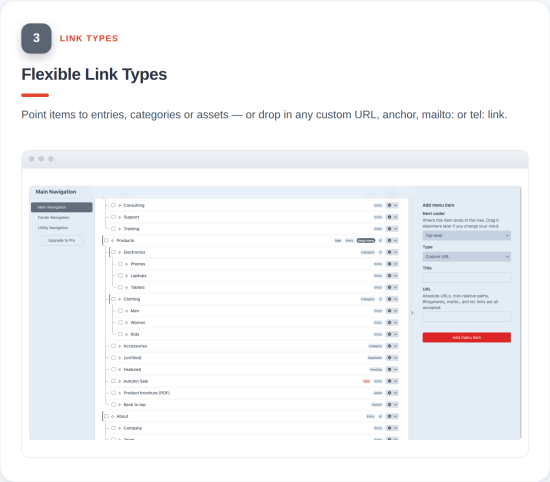
Task: Click the Featured heading item label
Action: click(x=132, y=369)
